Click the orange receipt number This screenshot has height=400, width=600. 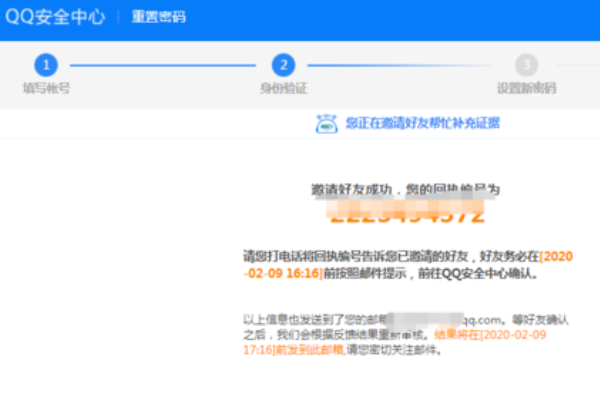coord(407,213)
